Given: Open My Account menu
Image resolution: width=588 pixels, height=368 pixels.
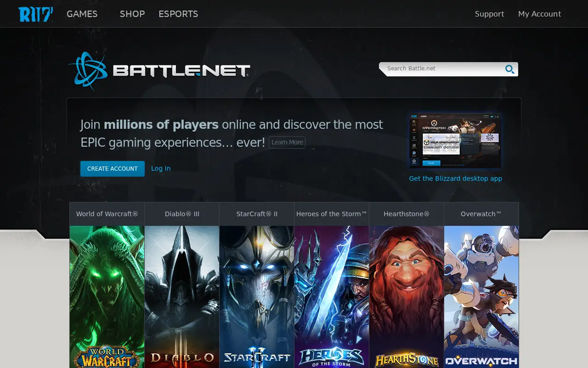Looking at the screenshot, I should [x=539, y=14].
